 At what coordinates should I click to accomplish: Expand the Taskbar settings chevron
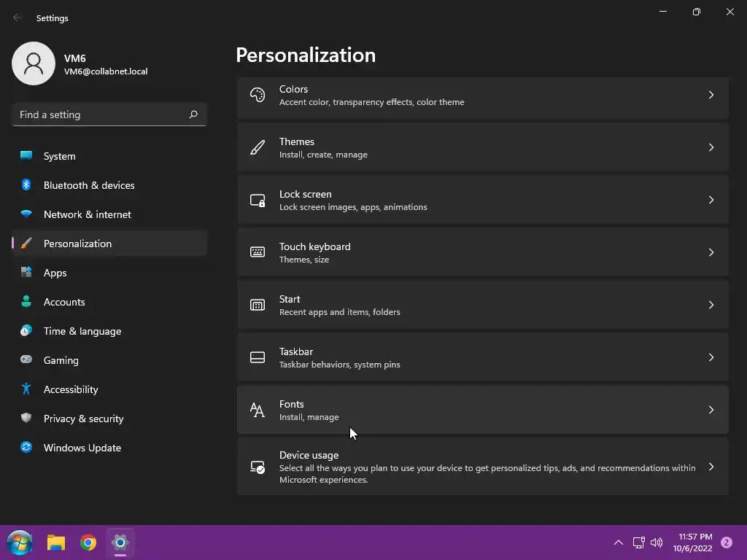tap(711, 357)
